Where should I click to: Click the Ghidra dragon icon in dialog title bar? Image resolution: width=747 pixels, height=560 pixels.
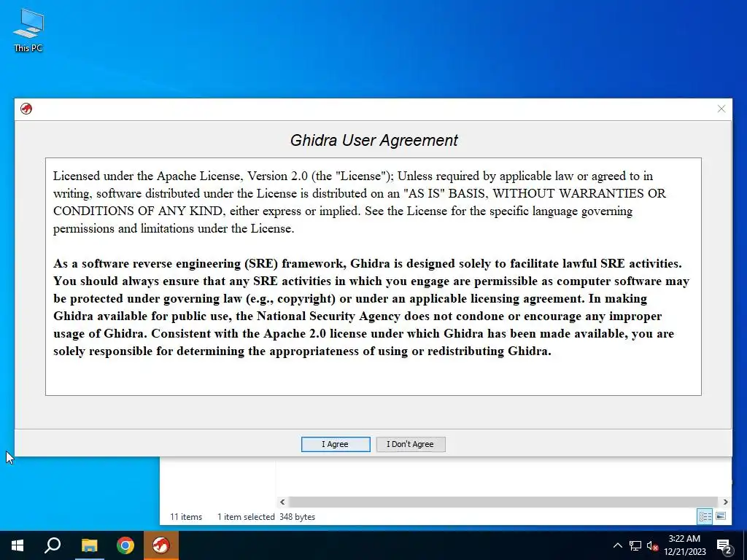[x=26, y=109]
